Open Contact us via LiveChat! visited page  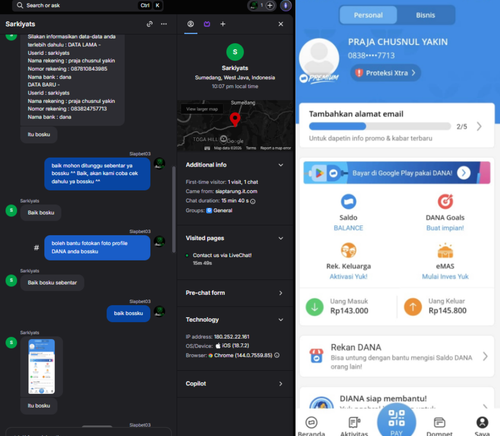point(222,255)
